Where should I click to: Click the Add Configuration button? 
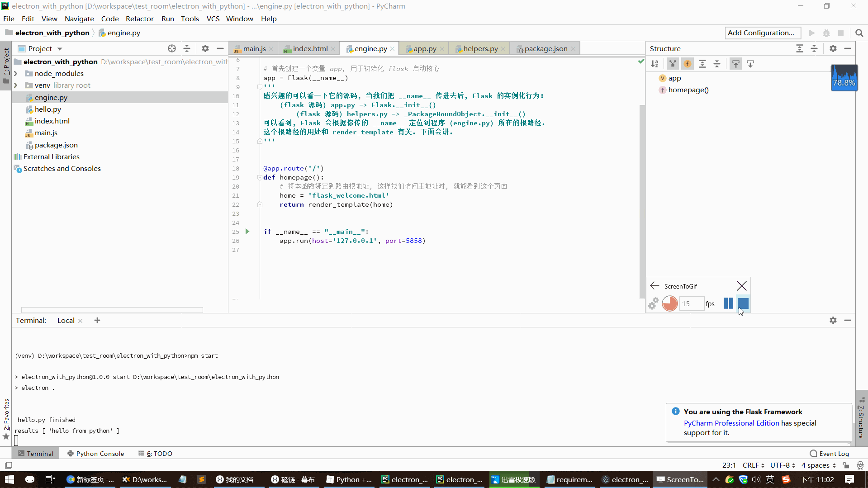click(x=761, y=33)
